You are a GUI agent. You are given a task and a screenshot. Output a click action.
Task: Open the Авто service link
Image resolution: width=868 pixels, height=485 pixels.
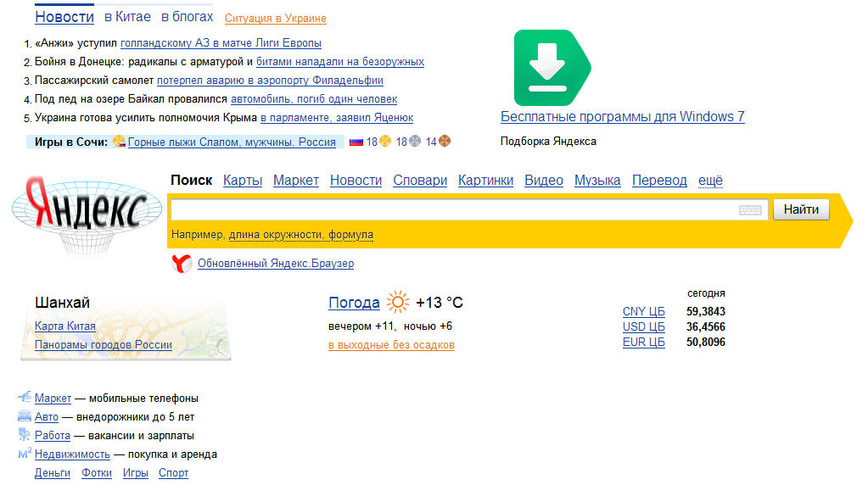tap(46, 417)
